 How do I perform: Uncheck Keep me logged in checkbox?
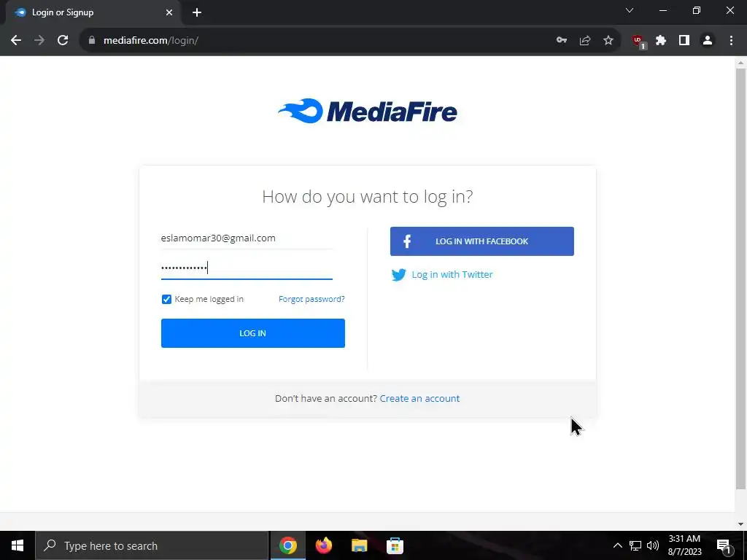pos(166,299)
